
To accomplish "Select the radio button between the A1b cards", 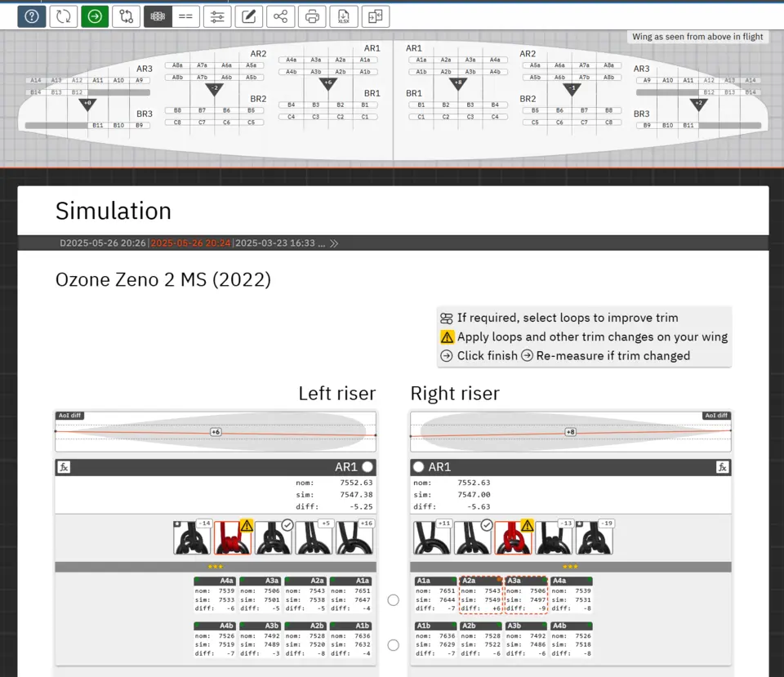I will tap(394, 645).
